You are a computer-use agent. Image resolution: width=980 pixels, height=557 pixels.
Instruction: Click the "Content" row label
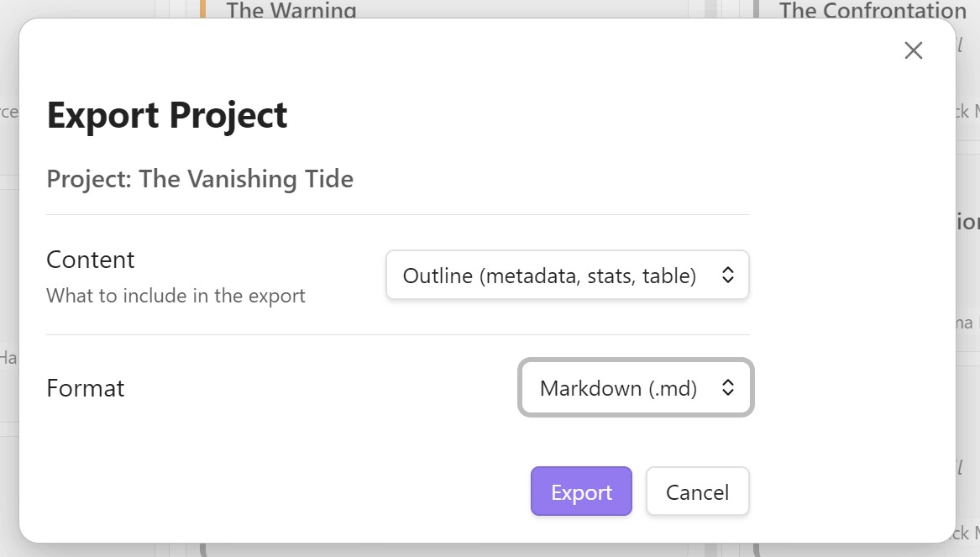point(91,260)
